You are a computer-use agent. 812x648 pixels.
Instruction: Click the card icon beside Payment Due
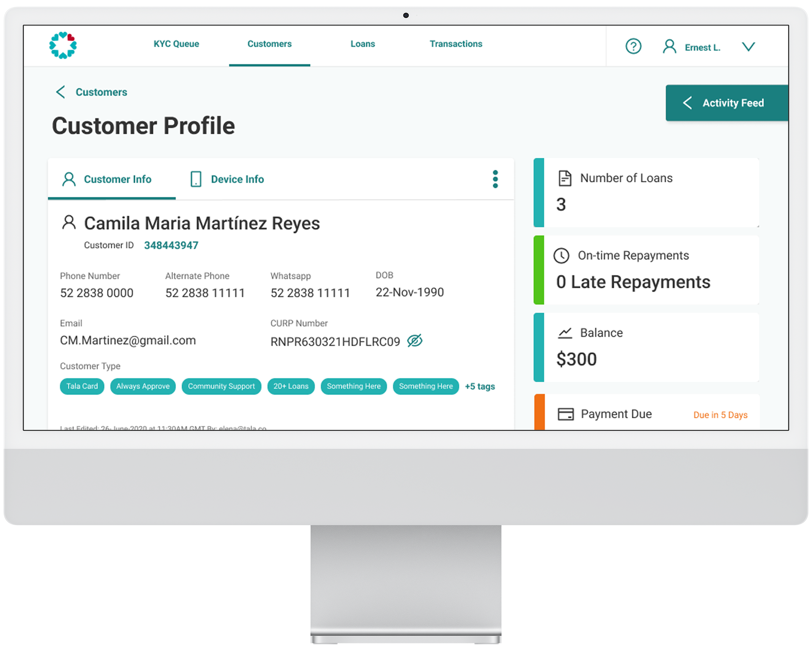point(566,414)
